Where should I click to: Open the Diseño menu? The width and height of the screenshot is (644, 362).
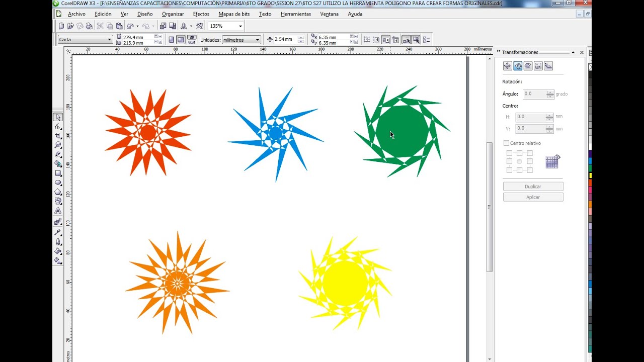[145, 14]
